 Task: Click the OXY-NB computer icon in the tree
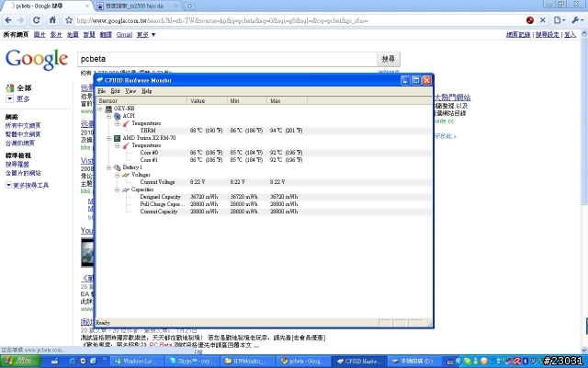108,109
